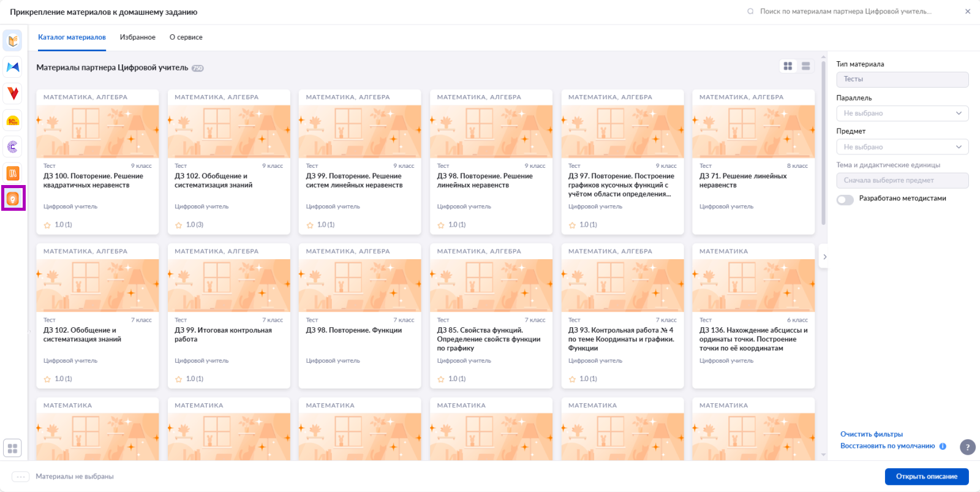Viewport: 980px width, 492px height.
Task: Expand the Параллель dropdown
Action: [902, 113]
